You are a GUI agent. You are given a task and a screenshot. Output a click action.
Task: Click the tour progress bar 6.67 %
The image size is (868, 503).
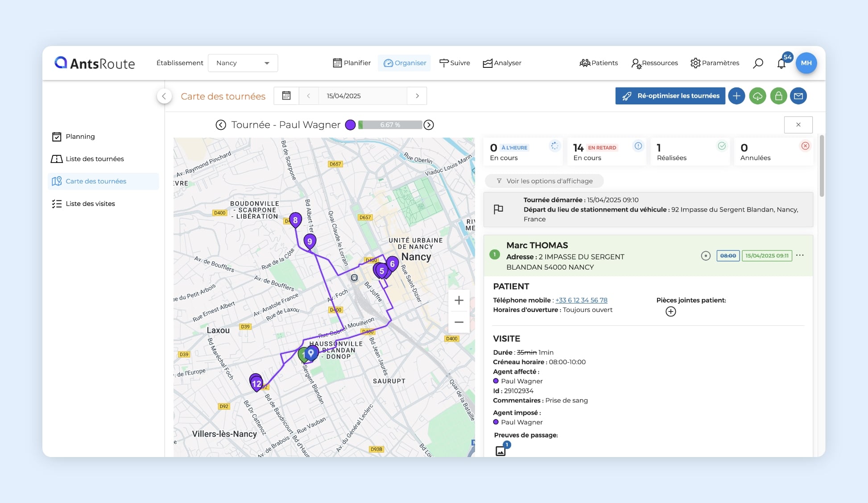click(390, 125)
